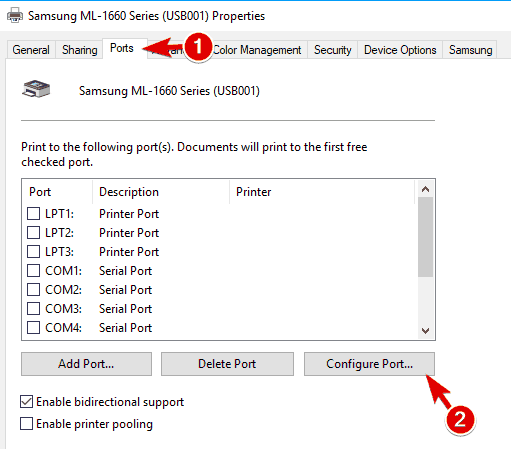Check the COM1 serial port checkbox
This screenshot has width=511, height=449.
coord(33,271)
